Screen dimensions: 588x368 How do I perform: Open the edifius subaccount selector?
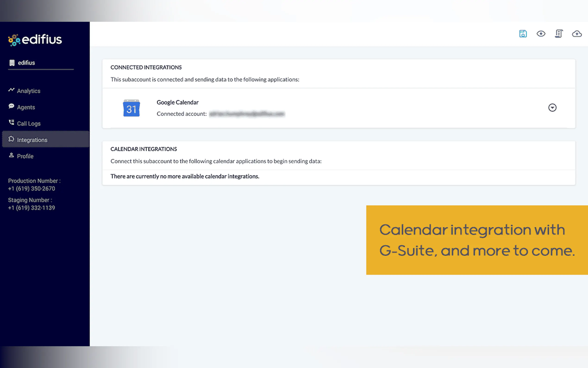coord(26,63)
